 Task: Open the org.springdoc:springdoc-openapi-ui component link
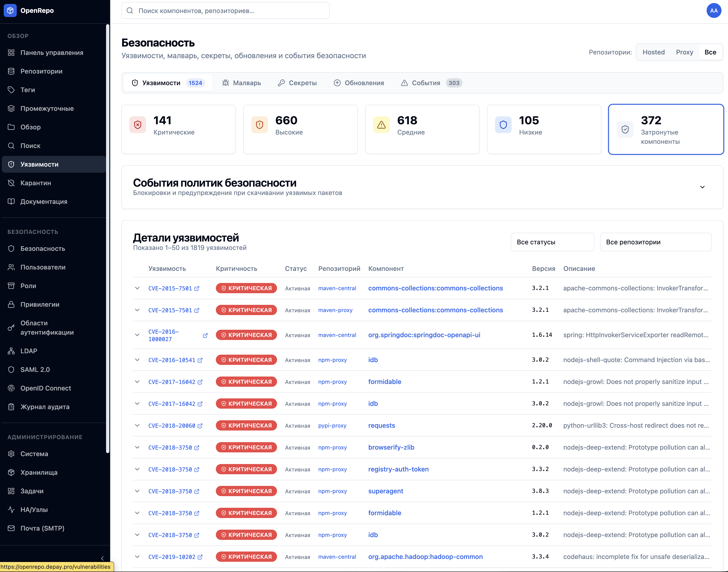tap(424, 335)
